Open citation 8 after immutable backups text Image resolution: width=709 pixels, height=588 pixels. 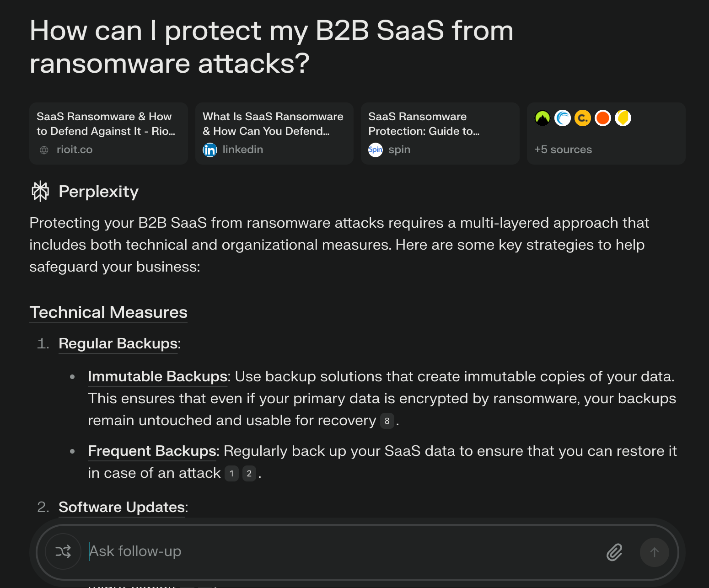click(x=387, y=421)
